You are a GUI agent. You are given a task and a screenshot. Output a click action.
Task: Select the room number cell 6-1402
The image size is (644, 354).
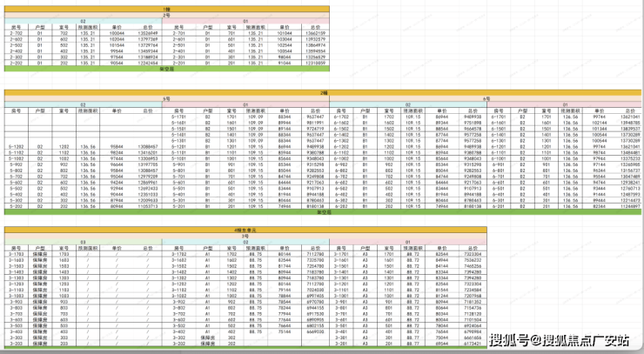(341, 135)
